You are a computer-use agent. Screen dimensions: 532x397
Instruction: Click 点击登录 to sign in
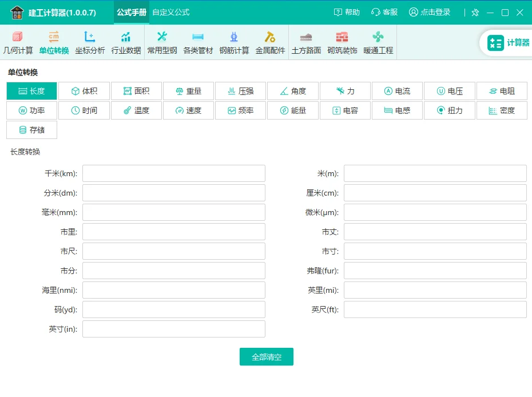(x=430, y=11)
